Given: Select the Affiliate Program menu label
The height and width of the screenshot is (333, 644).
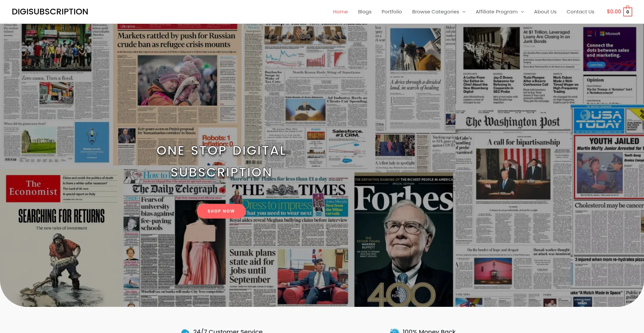Looking at the screenshot, I should 496,12.
